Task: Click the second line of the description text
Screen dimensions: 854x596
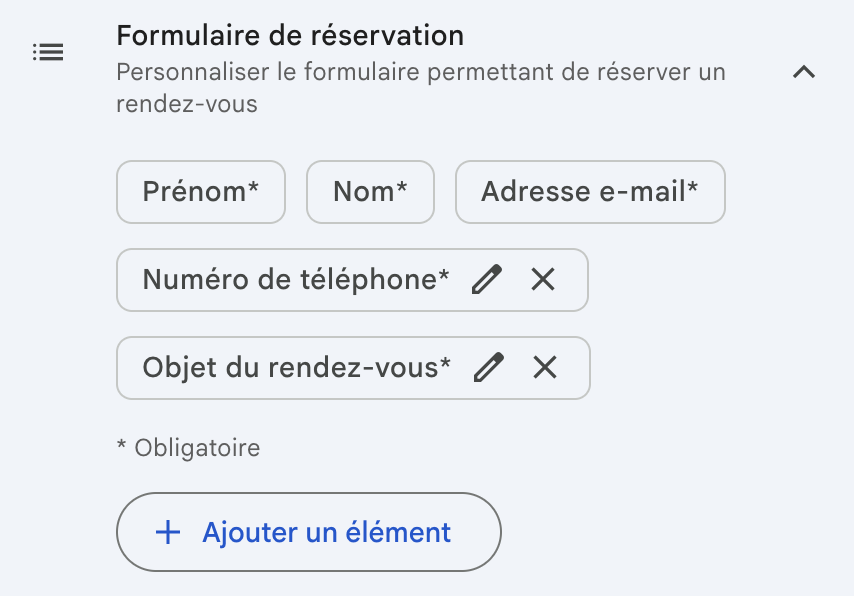Action: (x=187, y=104)
